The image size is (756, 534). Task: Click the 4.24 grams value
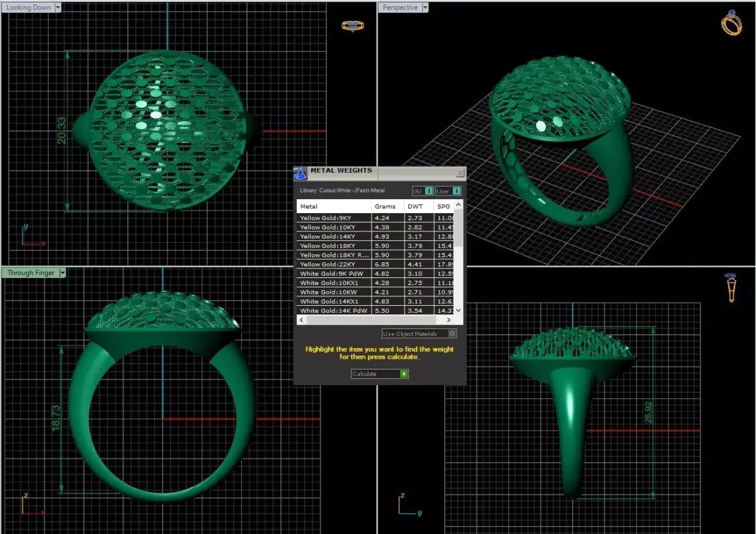point(381,218)
